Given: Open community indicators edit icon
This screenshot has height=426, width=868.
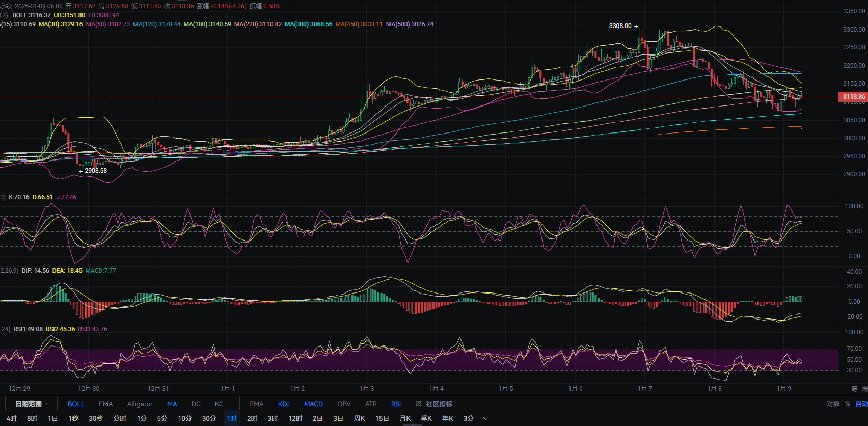Looking at the screenshot, I should pos(418,404).
